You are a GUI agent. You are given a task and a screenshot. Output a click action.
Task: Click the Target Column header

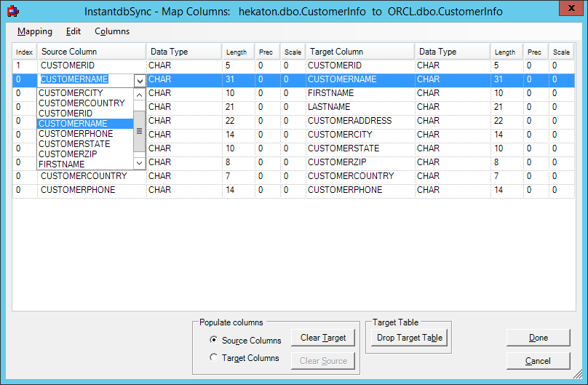[x=360, y=52]
